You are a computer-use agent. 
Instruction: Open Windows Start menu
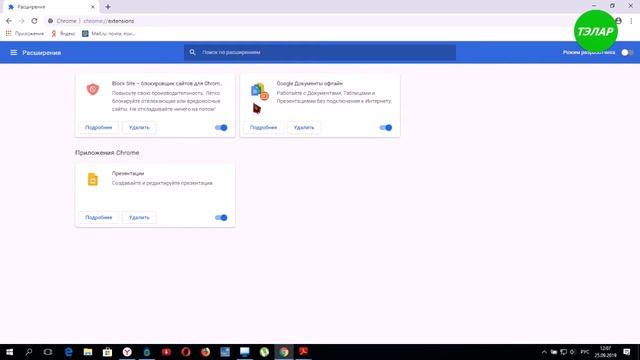click(x=9, y=352)
